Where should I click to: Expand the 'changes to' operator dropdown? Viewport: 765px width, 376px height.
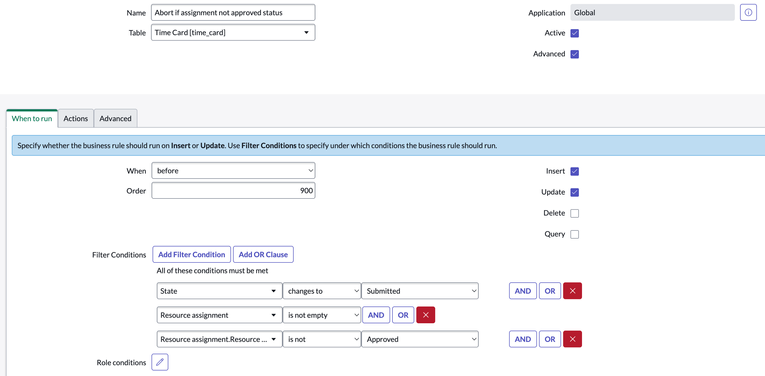coord(322,291)
